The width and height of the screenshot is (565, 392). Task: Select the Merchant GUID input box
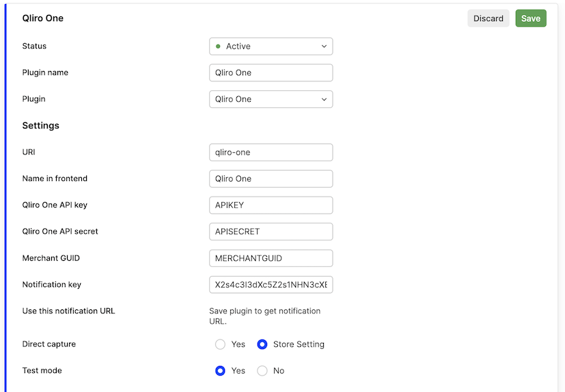(x=271, y=258)
